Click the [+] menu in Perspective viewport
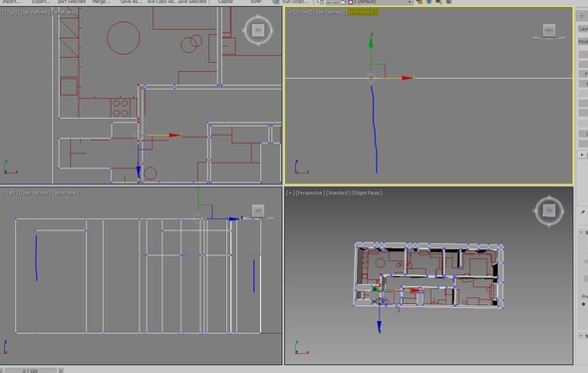Image resolution: width=588 pixels, height=373 pixels. click(290, 192)
